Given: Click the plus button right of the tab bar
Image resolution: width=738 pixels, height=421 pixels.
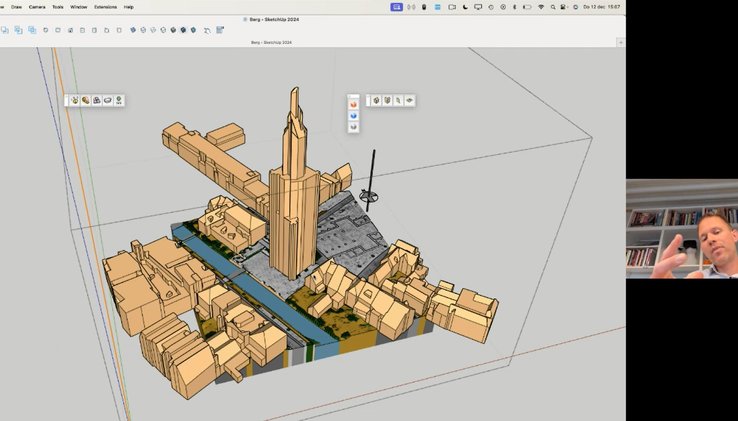Looking at the screenshot, I should (620, 43).
